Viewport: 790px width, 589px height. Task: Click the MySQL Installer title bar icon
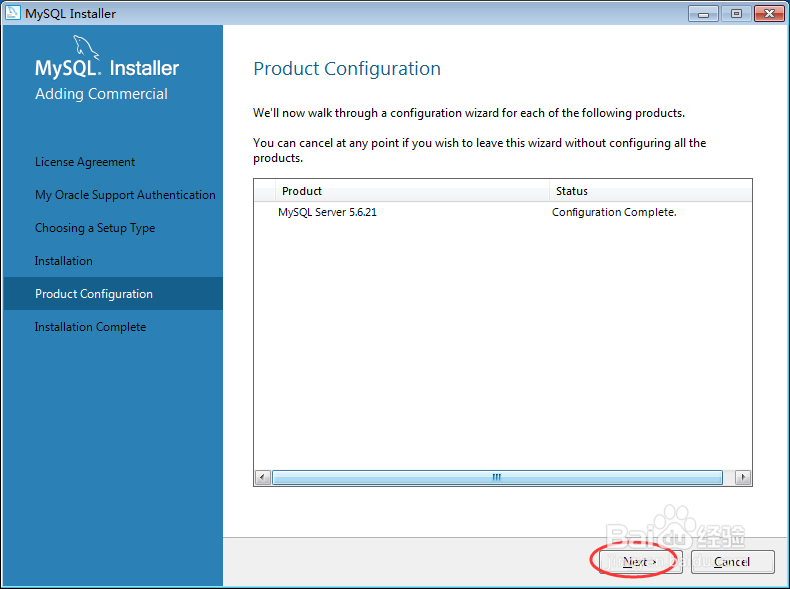pos(12,13)
